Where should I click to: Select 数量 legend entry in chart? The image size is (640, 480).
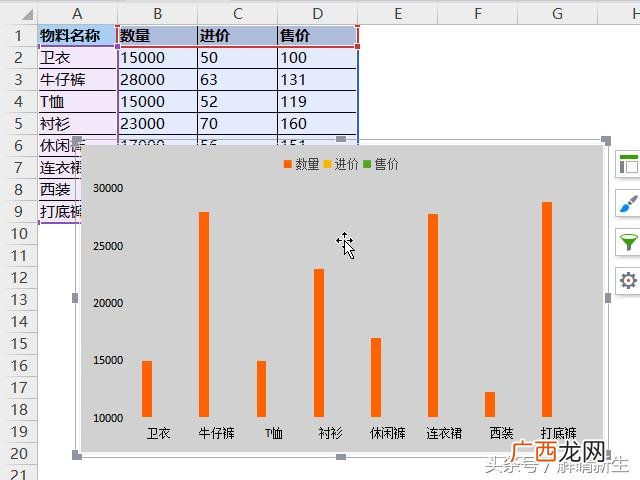pyautogui.click(x=301, y=164)
